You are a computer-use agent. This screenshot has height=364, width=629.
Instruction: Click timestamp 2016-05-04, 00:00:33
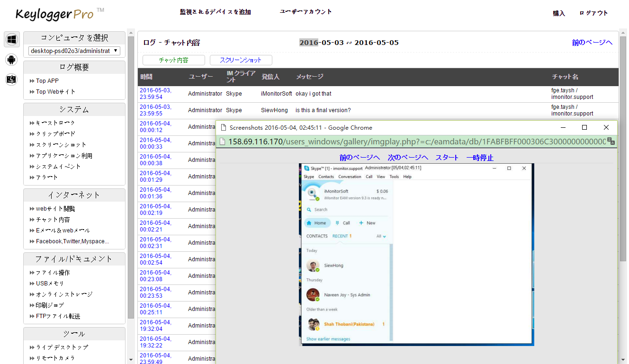pos(155,143)
